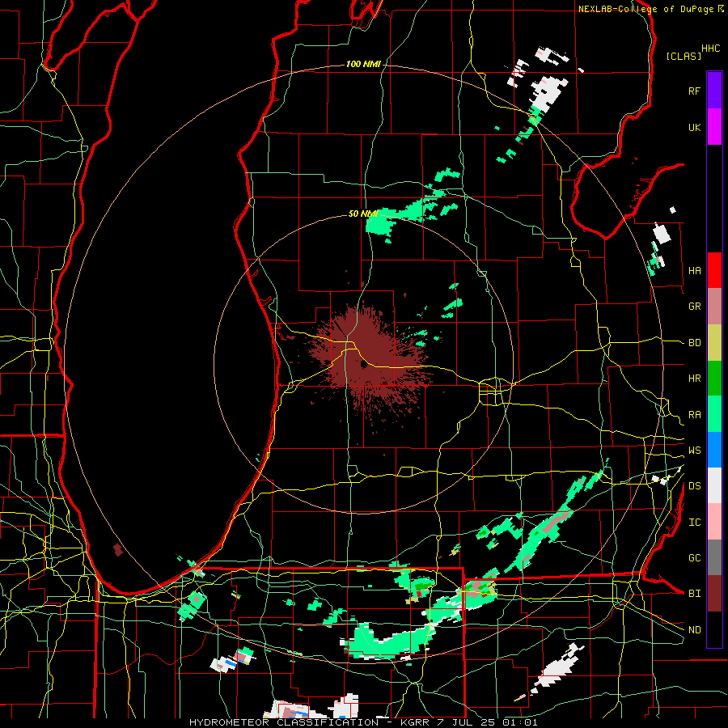Pick the light green RA legend swatch
Screen dimensions: 728x728
tap(714, 414)
